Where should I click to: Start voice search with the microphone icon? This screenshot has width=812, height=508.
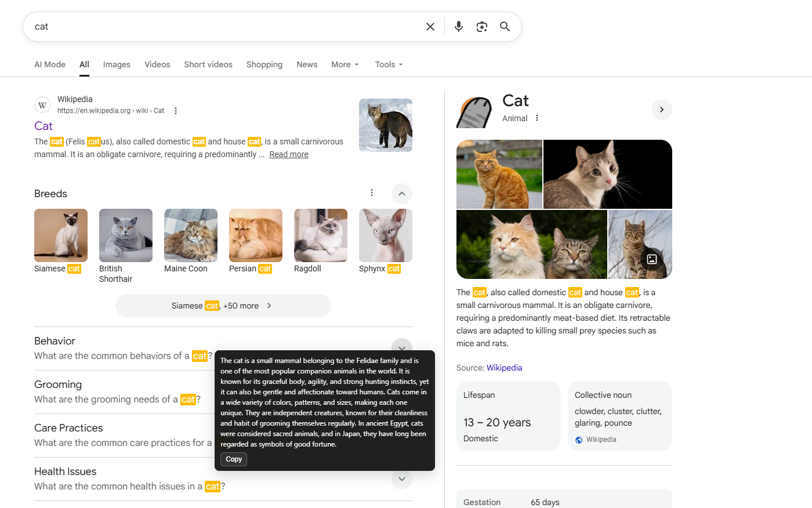[458, 26]
